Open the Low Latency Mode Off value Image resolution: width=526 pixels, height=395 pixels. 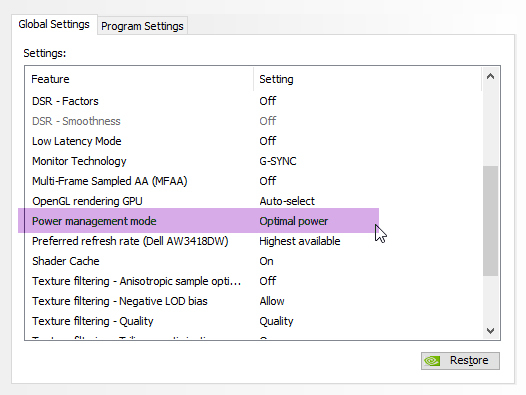[x=268, y=141]
